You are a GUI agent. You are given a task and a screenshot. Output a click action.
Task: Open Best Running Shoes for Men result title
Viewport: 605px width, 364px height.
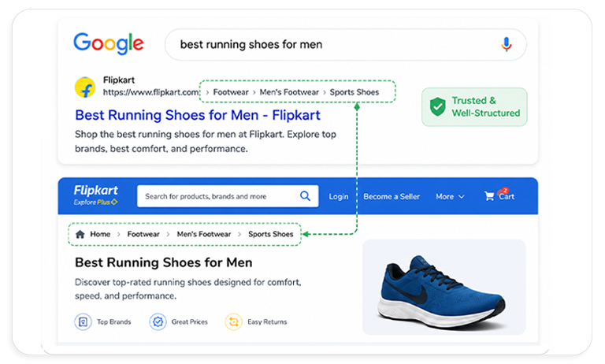(198, 115)
